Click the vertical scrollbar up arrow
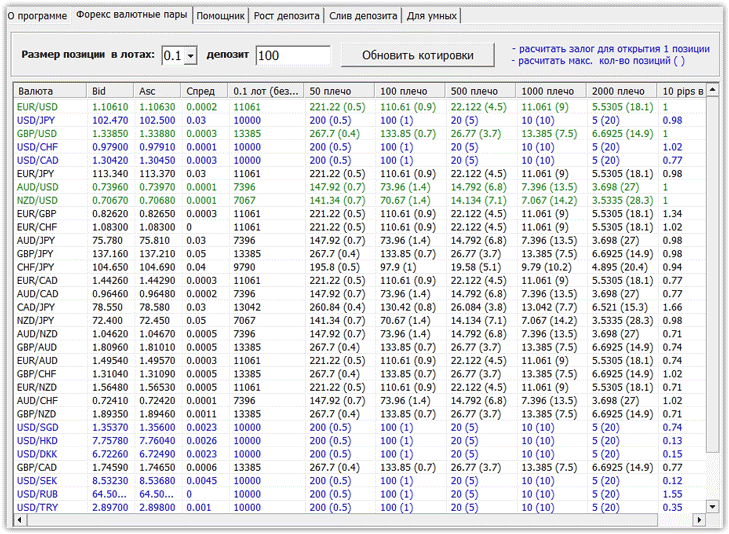 point(712,91)
